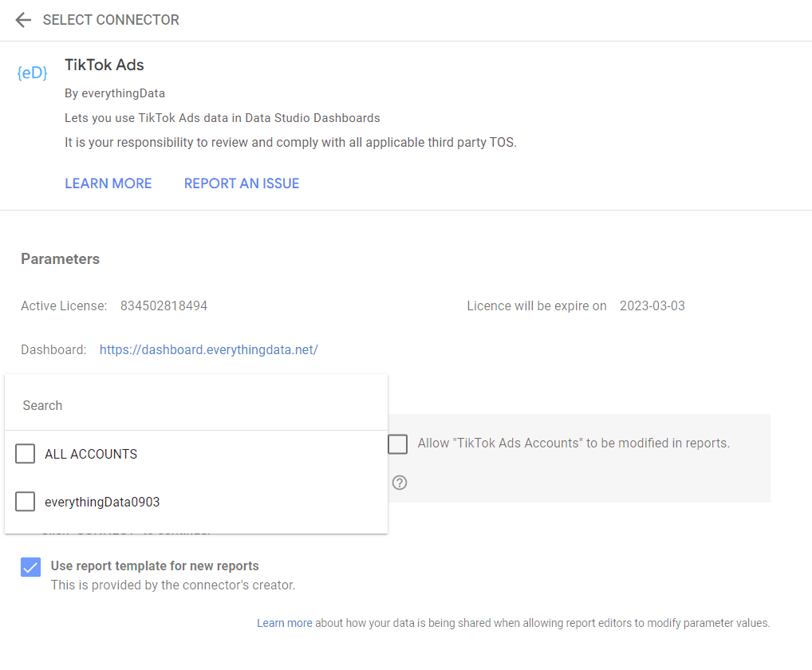Click the third party TOS responsibility notice
The width and height of the screenshot is (812, 670).
tap(290, 143)
